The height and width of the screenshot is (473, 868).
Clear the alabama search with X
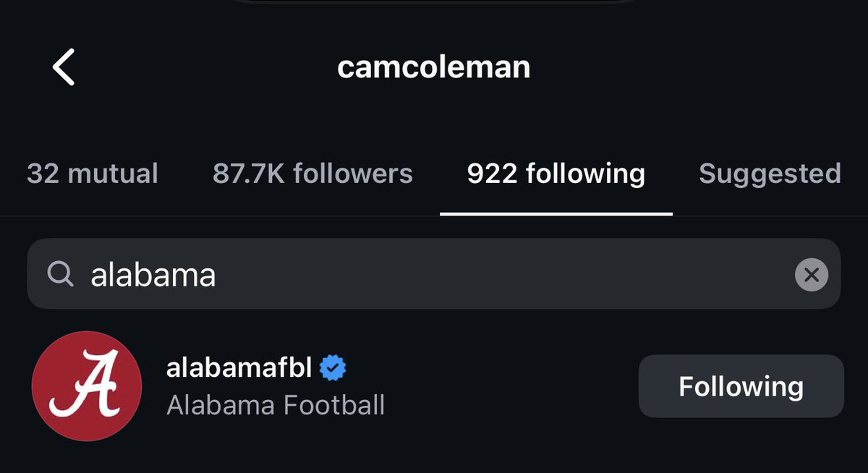811,275
